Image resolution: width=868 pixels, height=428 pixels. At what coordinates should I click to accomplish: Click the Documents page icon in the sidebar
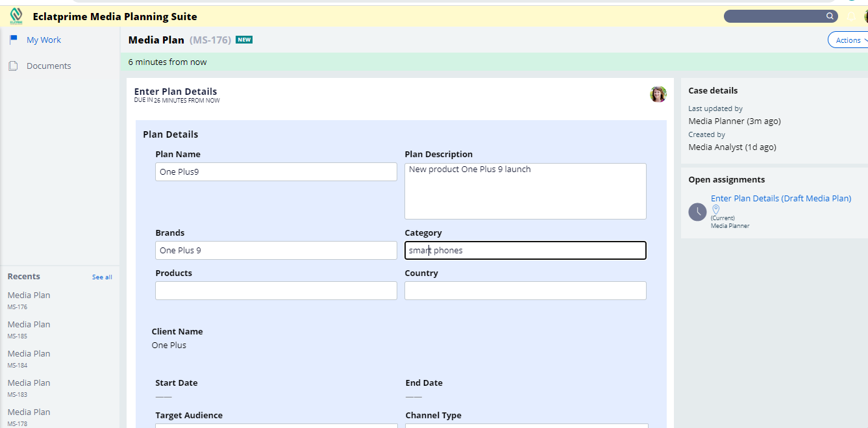[13, 66]
